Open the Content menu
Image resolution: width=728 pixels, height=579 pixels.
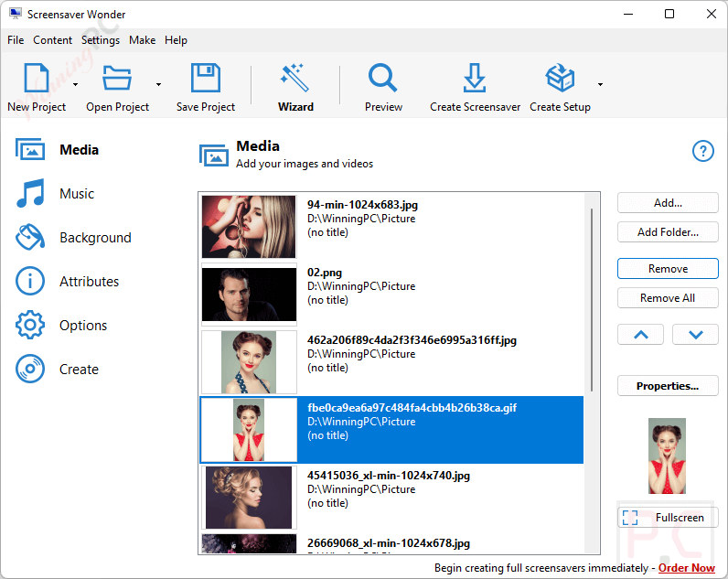point(52,40)
